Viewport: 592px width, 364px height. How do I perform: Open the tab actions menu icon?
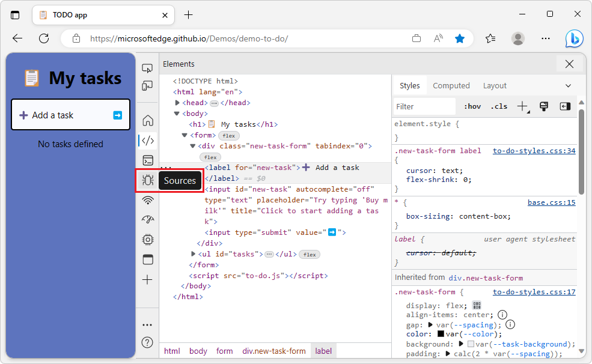15,15
